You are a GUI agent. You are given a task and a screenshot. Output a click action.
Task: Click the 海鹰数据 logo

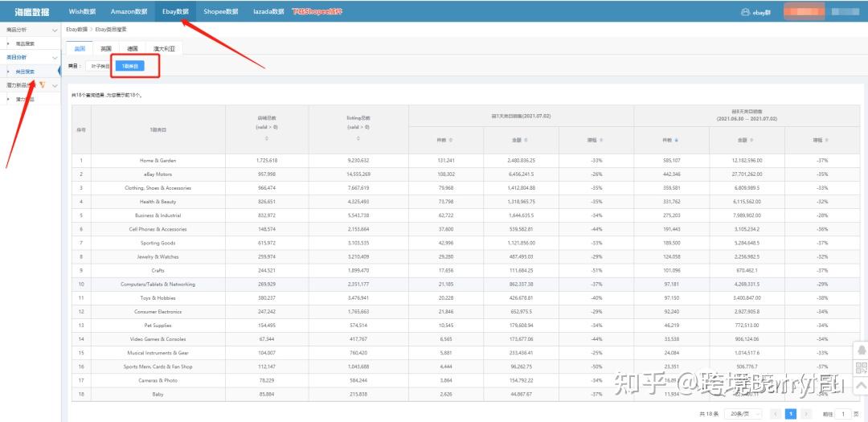coord(31,11)
